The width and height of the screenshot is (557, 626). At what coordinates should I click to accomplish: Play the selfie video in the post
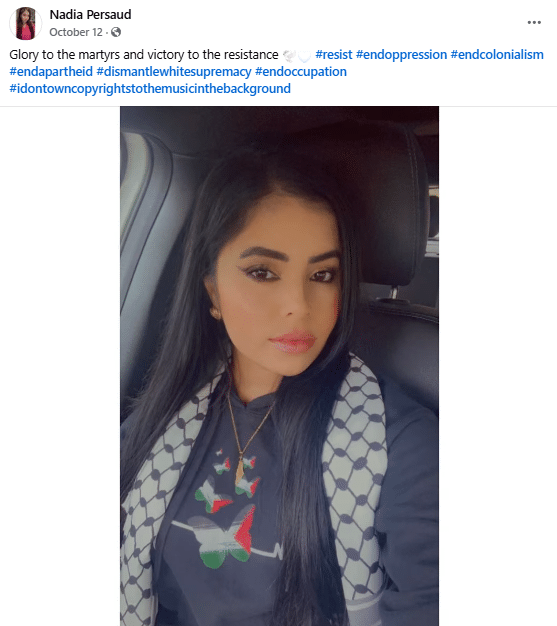point(279,366)
